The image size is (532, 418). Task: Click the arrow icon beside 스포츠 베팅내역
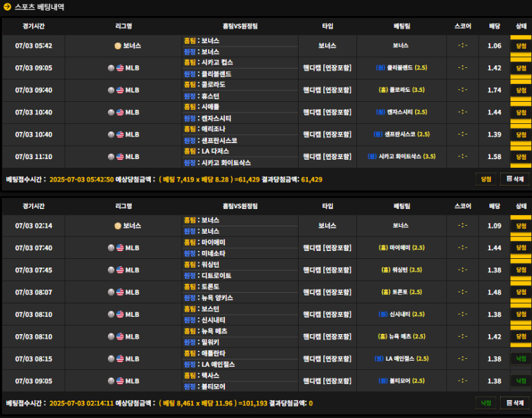point(7,7)
